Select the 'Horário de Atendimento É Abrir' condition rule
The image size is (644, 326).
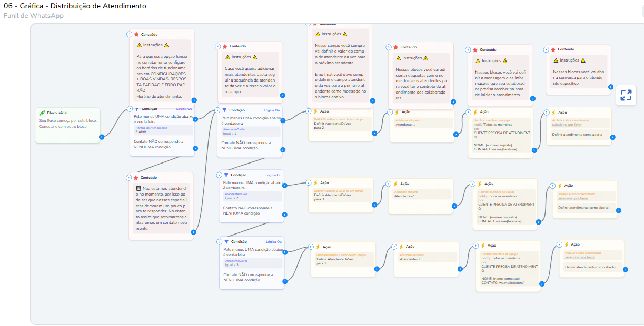pos(163,130)
